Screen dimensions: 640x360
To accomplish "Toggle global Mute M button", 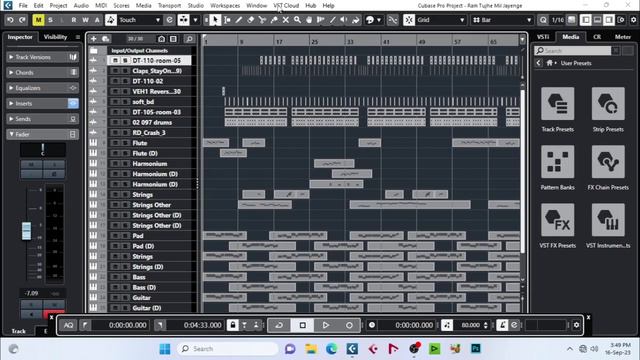I will click(x=38, y=20).
